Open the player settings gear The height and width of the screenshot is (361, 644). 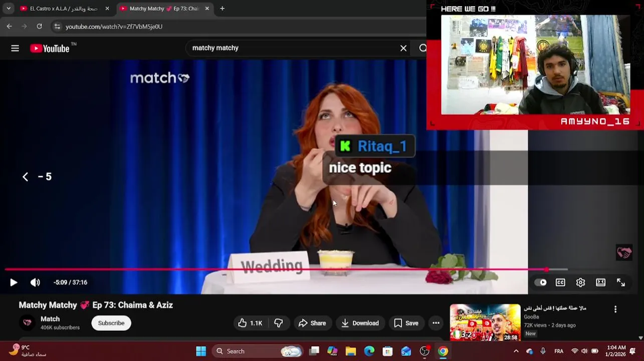click(580, 282)
